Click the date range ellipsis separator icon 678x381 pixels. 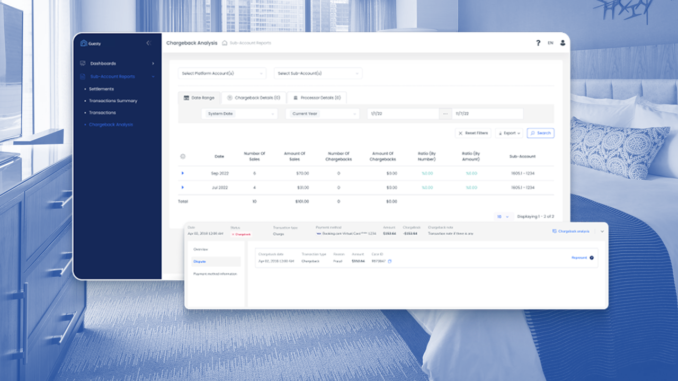point(445,114)
